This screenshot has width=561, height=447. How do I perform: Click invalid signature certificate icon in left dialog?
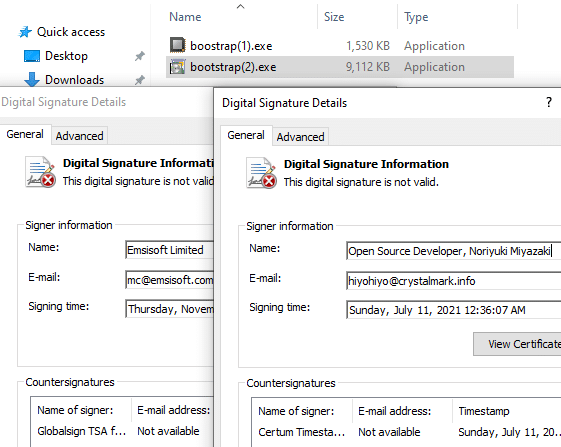(40, 172)
